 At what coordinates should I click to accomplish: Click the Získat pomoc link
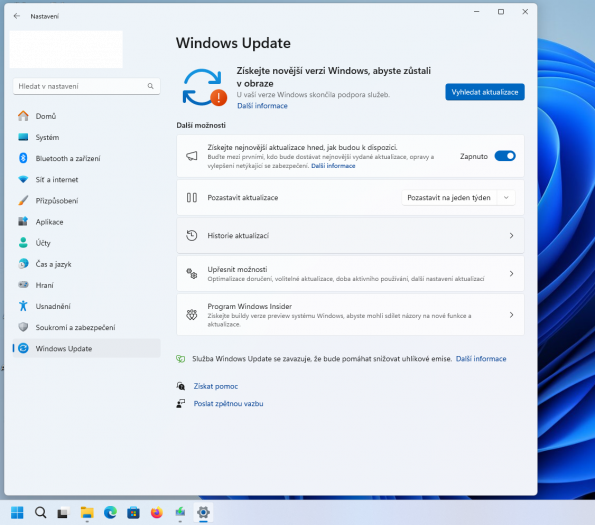[216, 386]
